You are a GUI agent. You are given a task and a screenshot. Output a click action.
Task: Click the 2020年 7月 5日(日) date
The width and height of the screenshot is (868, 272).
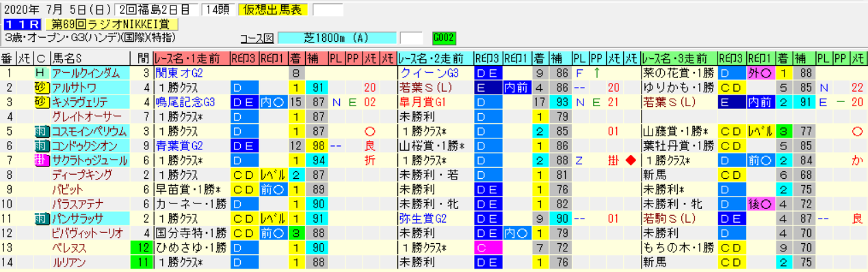[x=58, y=10]
